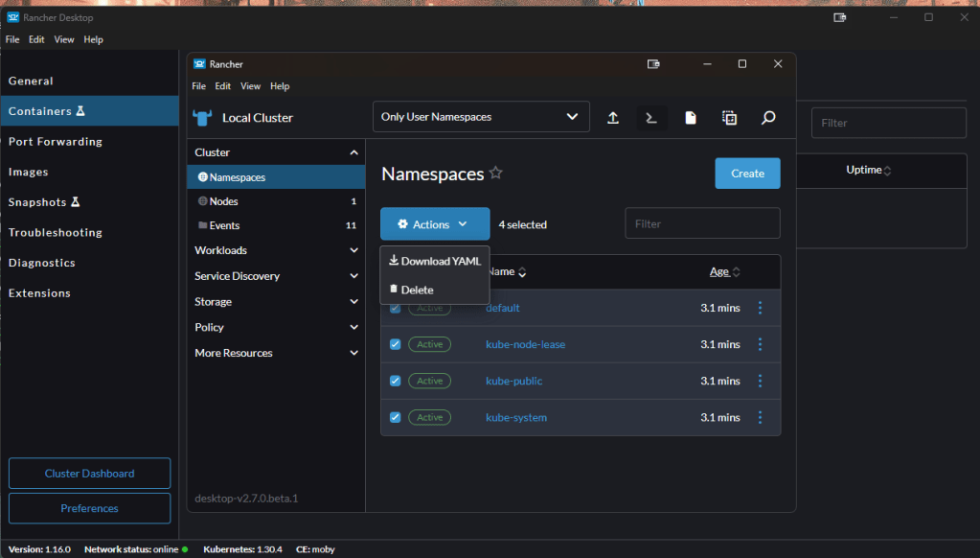Go to Extensions in sidebar
This screenshot has height=558, width=980.
[89, 292]
